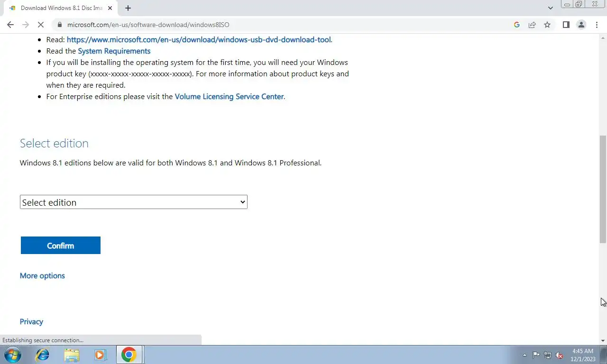The height and width of the screenshot is (364, 607).
Task: Open the network status tray icon
Action: coord(548,355)
